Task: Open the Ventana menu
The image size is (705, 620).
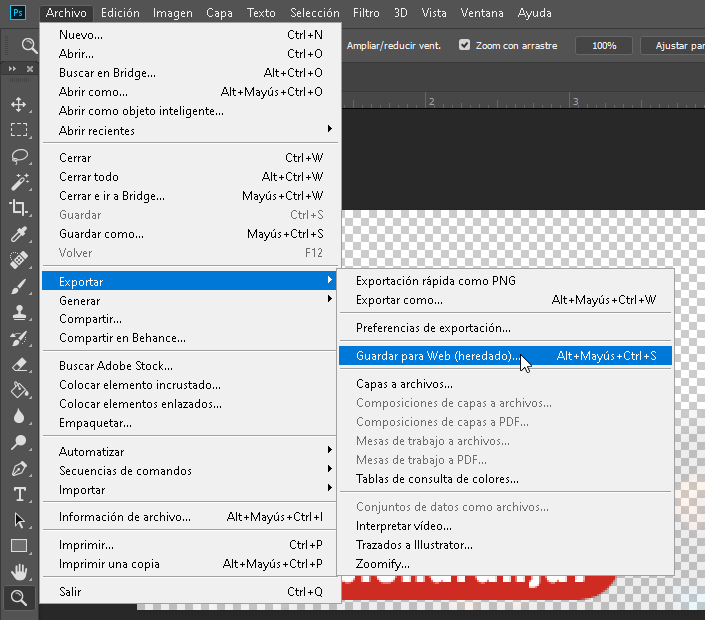Action: pos(482,13)
